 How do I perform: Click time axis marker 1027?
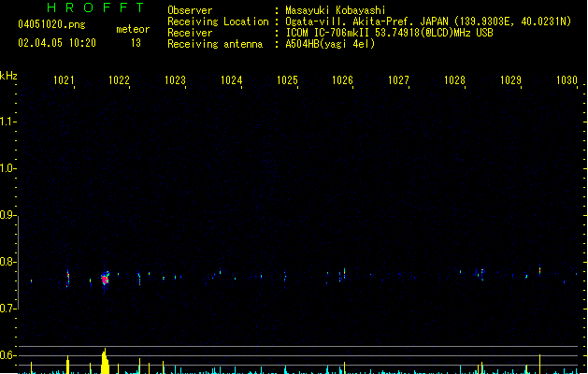[398, 80]
